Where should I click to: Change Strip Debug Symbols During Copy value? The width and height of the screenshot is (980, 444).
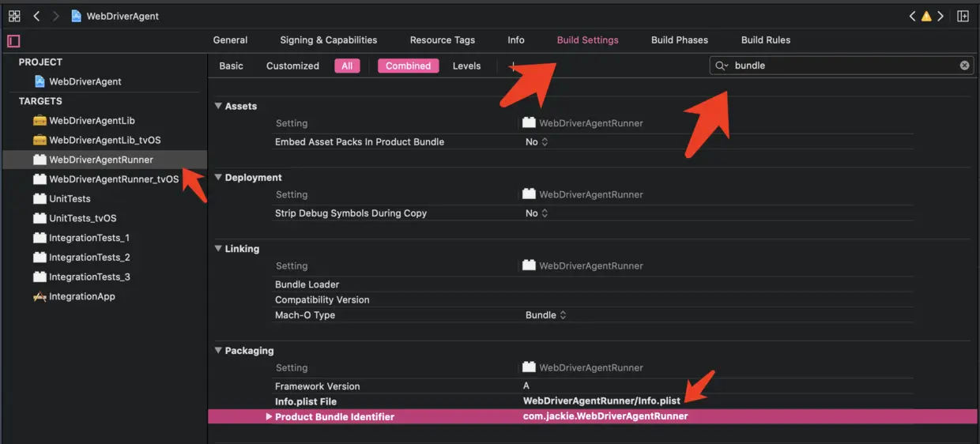click(537, 213)
